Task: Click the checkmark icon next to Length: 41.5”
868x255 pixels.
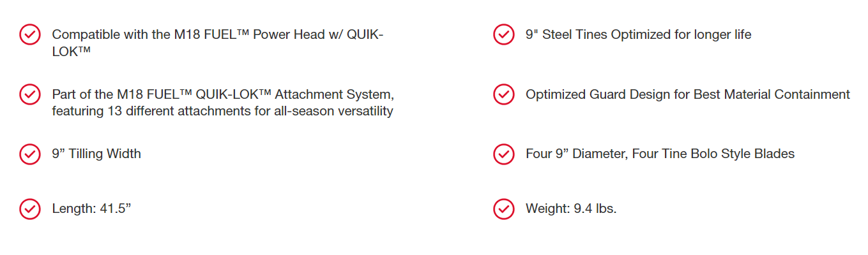Action: pyautogui.click(x=30, y=208)
